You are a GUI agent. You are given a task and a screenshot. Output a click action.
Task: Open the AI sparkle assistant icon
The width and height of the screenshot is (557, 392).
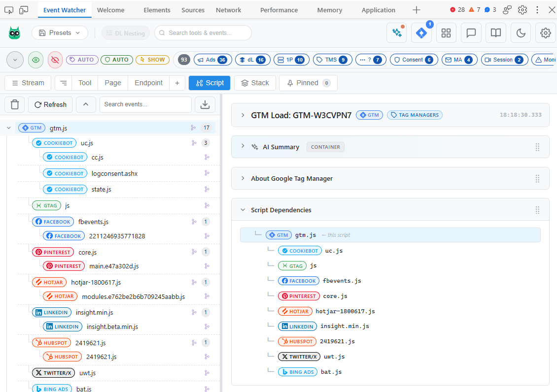[x=397, y=33]
